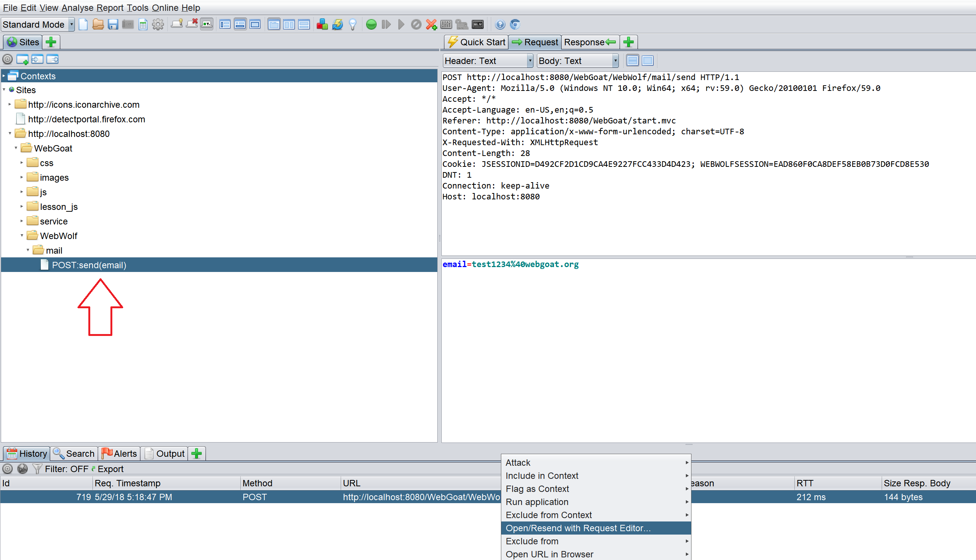This screenshot has width=976, height=560.
Task: Expand the Contexts tree node
Action: pyautogui.click(x=4, y=76)
